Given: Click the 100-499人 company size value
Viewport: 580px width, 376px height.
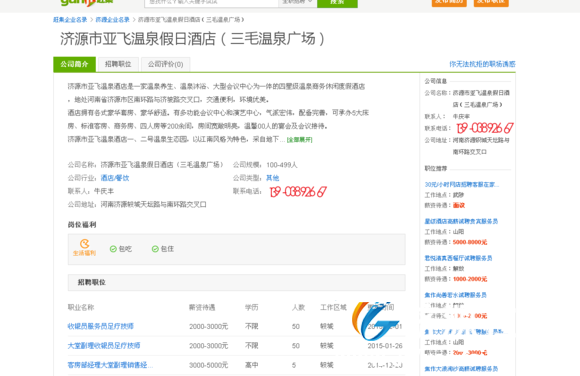Looking at the screenshot, I should tap(282, 165).
